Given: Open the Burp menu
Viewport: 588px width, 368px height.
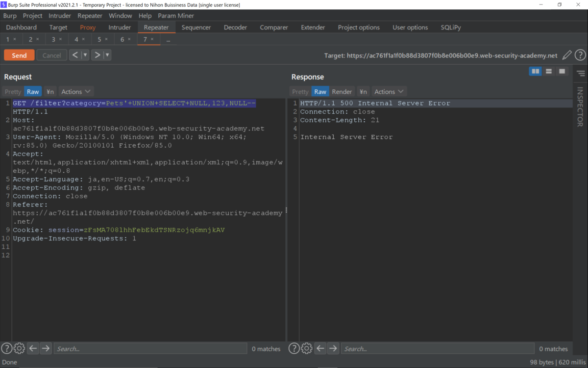Looking at the screenshot, I should [10, 16].
